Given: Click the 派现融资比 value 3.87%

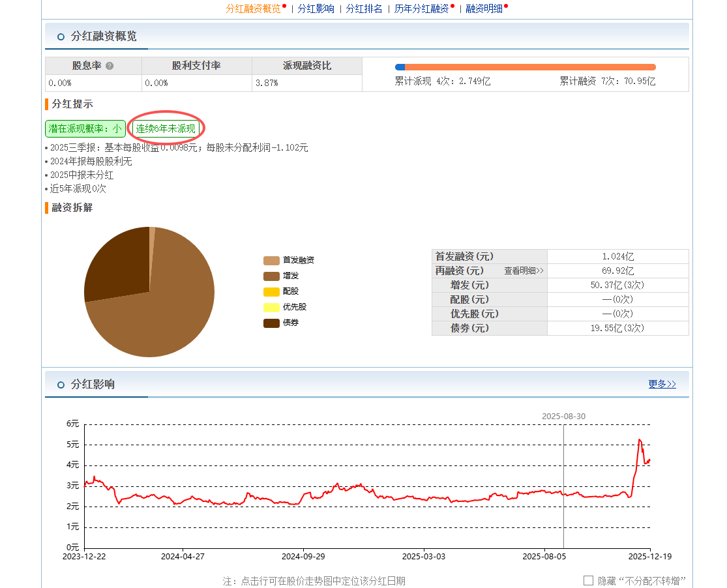Looking at the screenshot, I should click(x=267, y=83).
